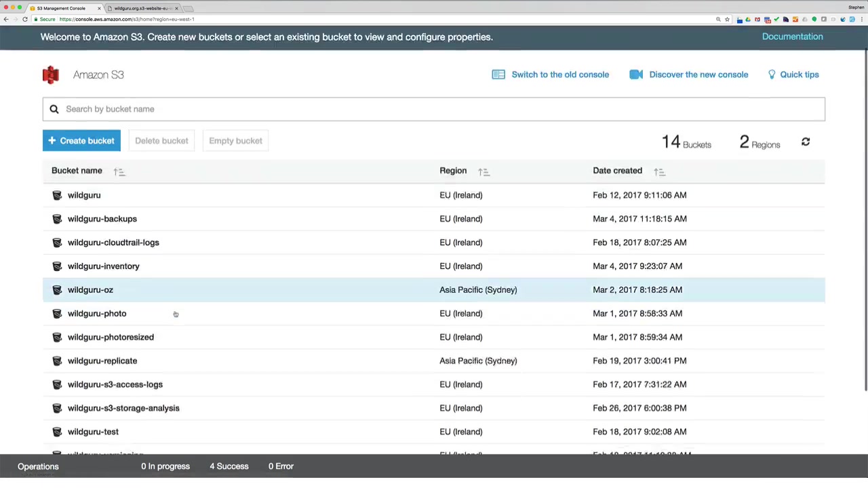The width and height of the screenshot is (868, 488).
Task: Click the browser back arrow
Action: pyautogui.click(x=6, y=19)
